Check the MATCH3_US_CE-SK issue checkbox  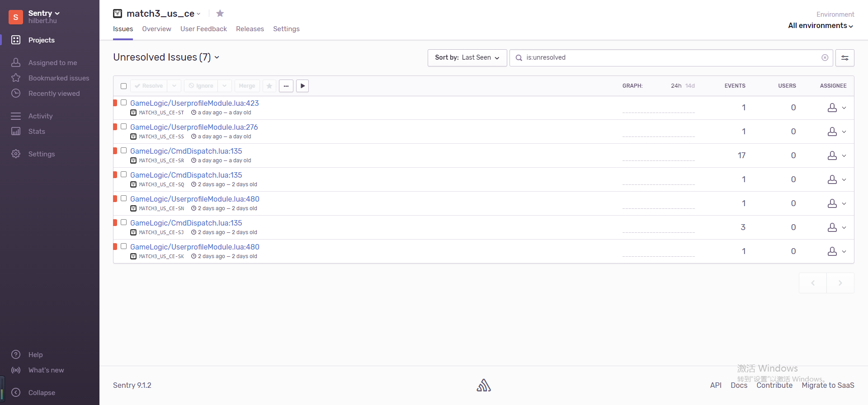tap(123, 246)
